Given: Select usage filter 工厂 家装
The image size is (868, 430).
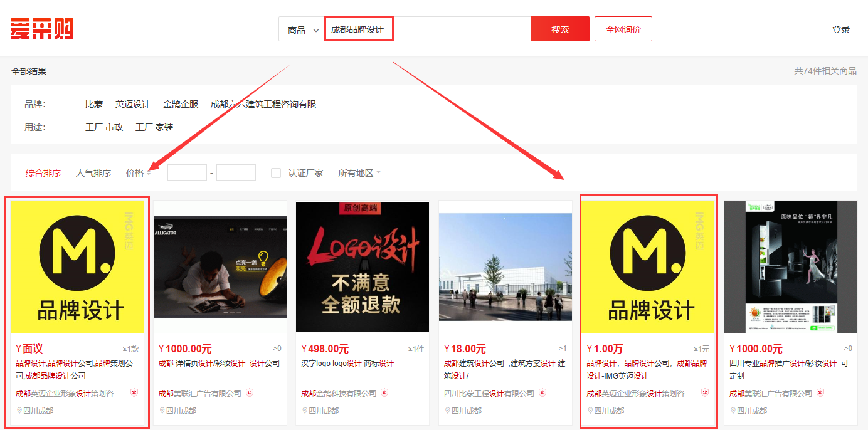Looking at the screenshot, I should [x=154, y=127].
